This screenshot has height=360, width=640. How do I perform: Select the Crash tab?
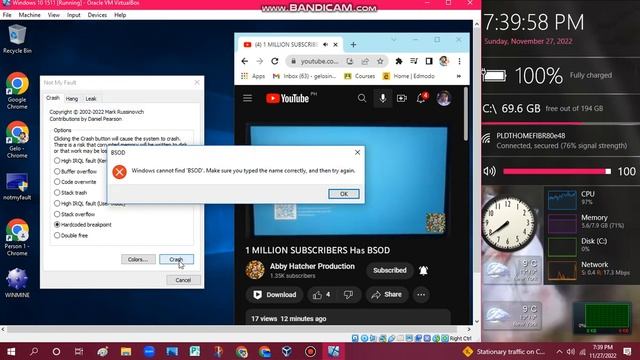coord(53,98)
